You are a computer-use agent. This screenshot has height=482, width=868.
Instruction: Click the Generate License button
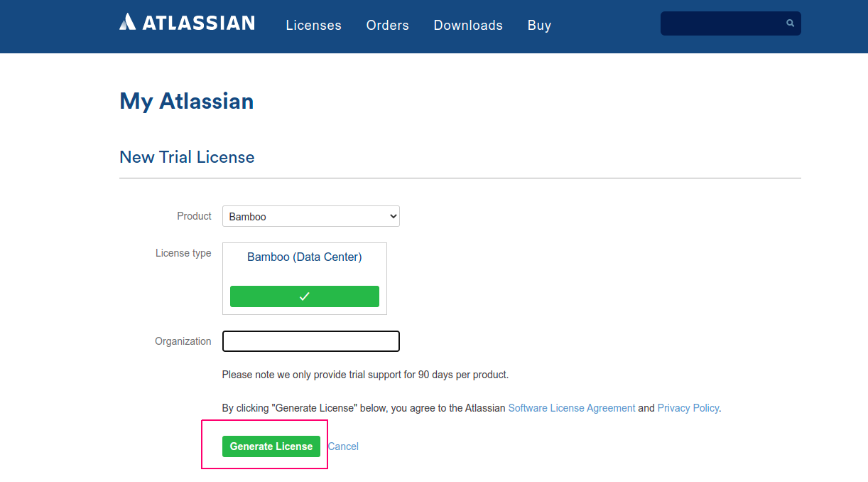point(271,446)
